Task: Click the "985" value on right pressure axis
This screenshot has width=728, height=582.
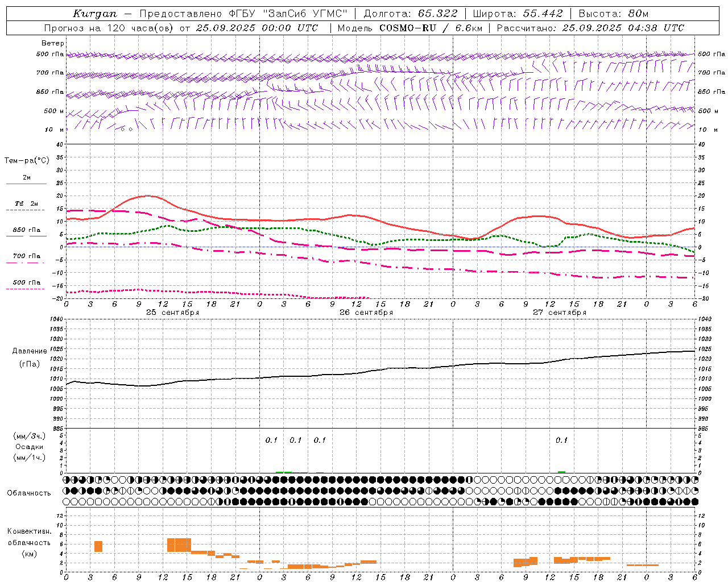Action: [x=704, y=429]
